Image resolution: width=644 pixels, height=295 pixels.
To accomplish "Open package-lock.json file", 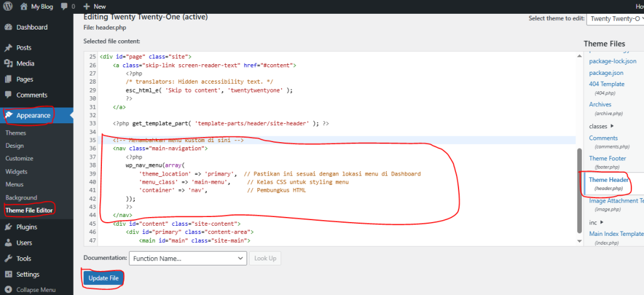I will pyautogui.click(x=613, y=61).
